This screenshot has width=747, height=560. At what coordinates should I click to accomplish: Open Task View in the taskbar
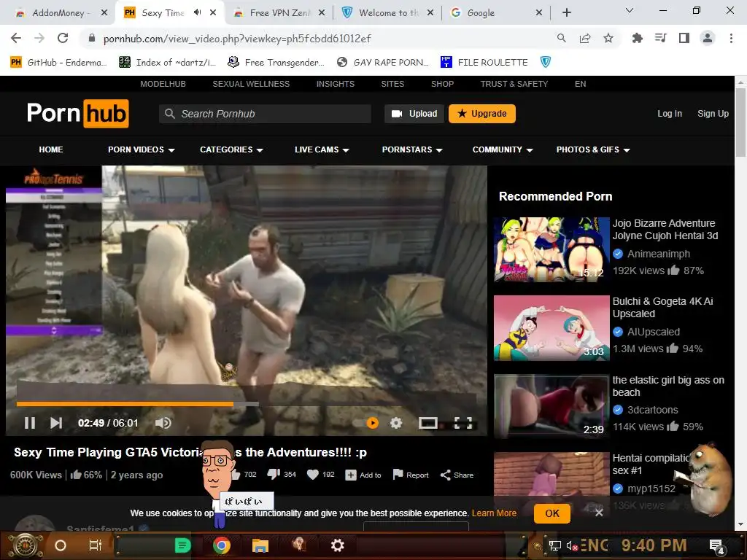coord(96,545)
